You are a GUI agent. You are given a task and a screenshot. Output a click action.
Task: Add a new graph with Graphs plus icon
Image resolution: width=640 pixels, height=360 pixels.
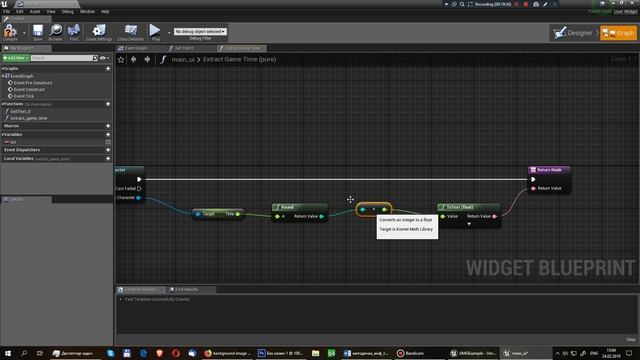108,69
